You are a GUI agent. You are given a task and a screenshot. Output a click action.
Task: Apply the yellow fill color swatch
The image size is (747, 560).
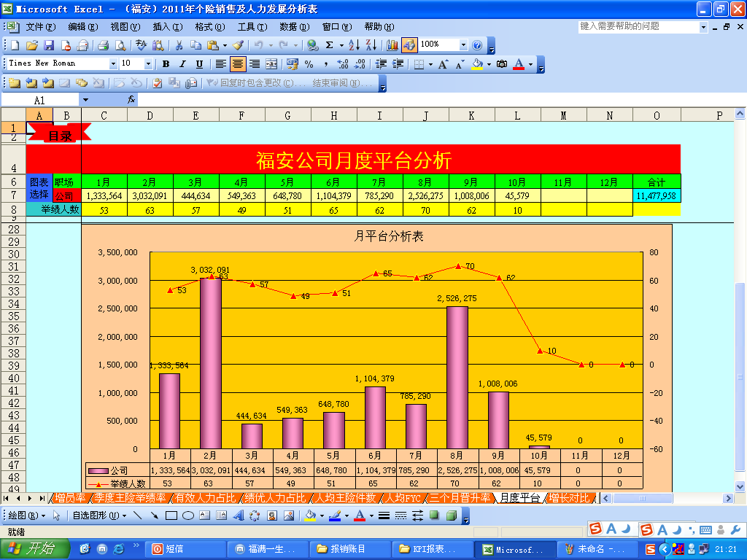click(477, 64)
